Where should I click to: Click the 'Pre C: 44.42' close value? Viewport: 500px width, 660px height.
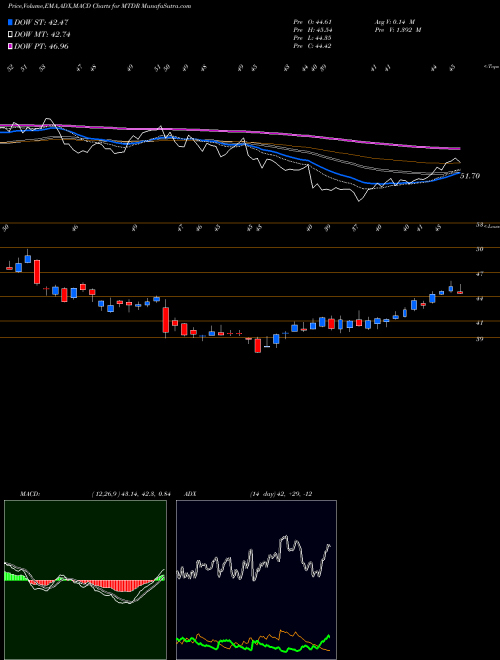[312, 46]
